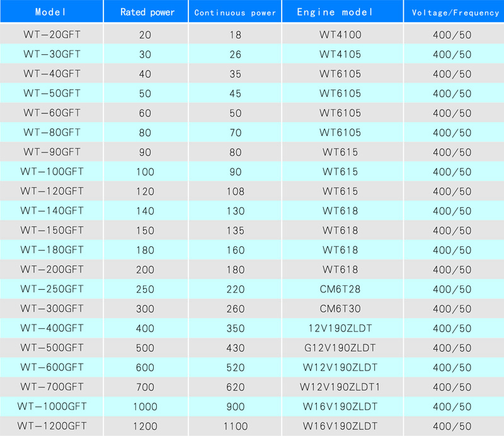Screen dimensions: 504x436
Task: Click continuous power 220 for WT-250GFT
Action: [235, 289]
